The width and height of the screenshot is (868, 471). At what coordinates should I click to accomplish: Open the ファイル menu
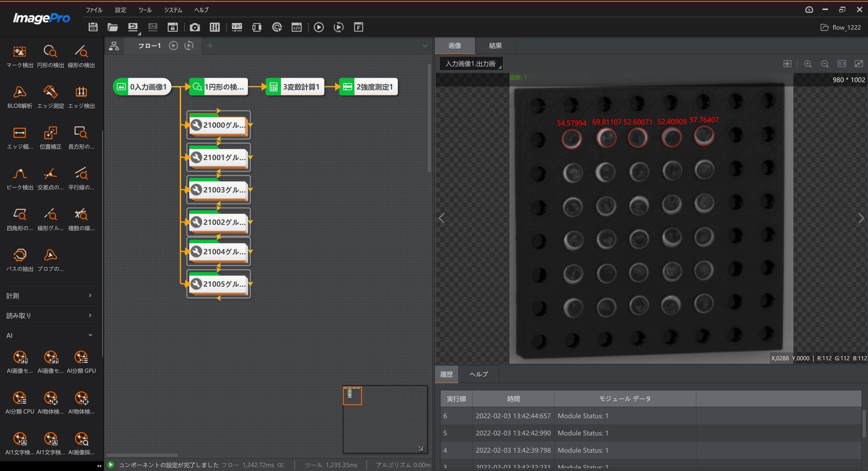94,10
